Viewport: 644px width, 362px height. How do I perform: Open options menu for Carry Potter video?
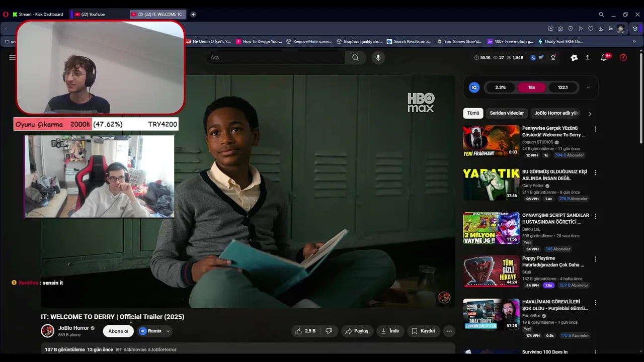coord(595,172)
